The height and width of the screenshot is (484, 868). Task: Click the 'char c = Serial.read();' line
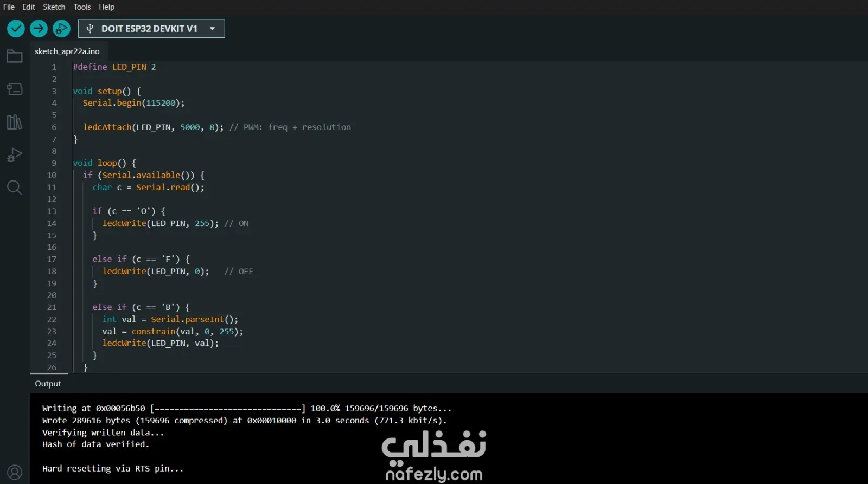[x=148, y=188]
